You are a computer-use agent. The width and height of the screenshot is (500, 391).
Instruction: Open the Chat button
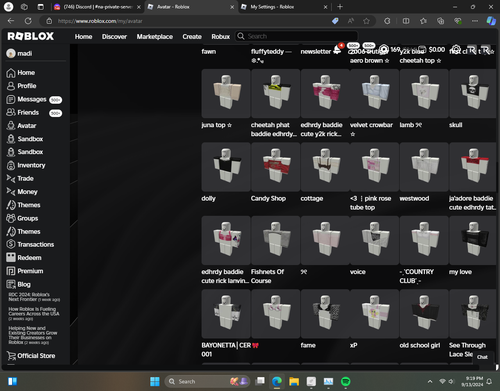tap(482, 357)
